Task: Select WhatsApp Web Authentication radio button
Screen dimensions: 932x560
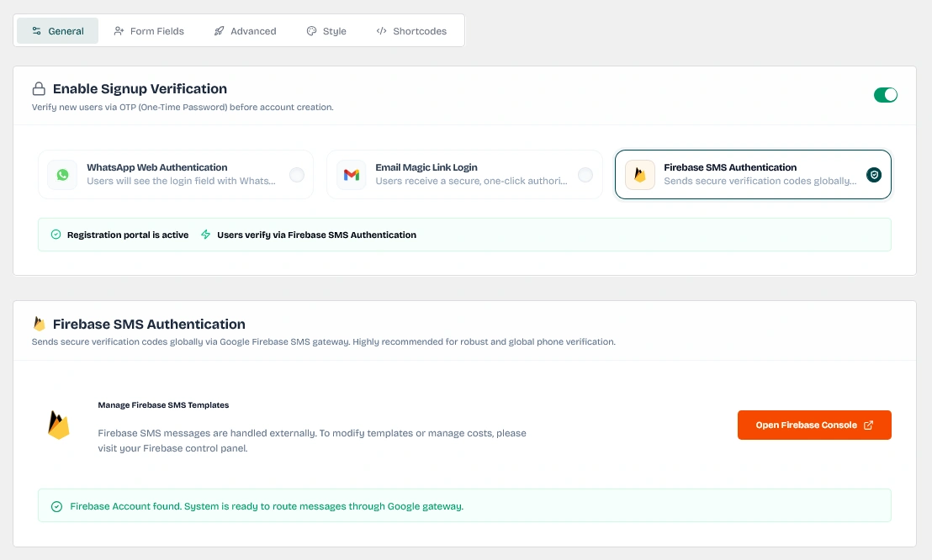Action: coord(297,175)
